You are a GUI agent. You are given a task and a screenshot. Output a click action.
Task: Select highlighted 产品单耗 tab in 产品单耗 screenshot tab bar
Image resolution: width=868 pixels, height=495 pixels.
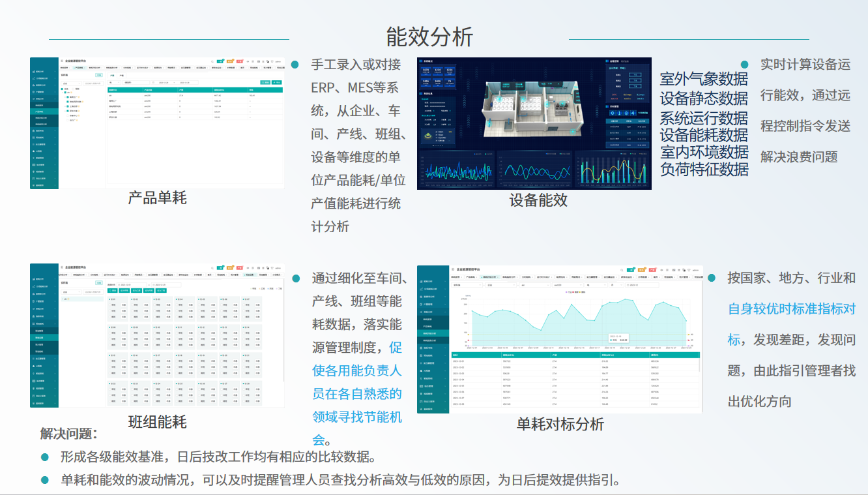pos(80,67)
